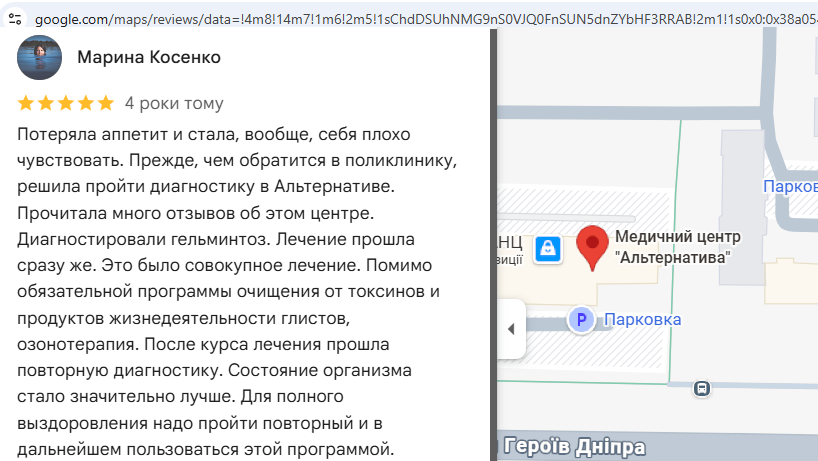Open site information icon in address bar
The width and height of the screenshot is (818, 461).
coord(15,19)
